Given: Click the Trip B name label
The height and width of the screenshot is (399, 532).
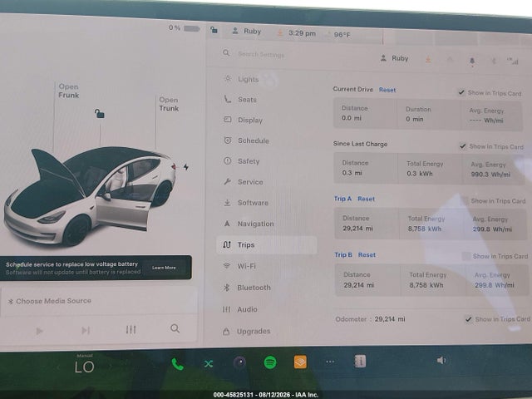Looking at the screenshot, I should (343, 254).
